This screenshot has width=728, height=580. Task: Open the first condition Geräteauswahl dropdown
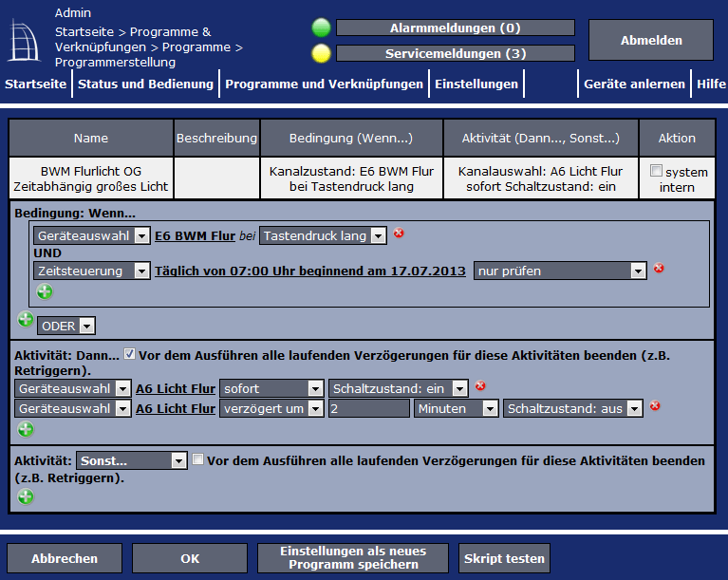point(92,236)
